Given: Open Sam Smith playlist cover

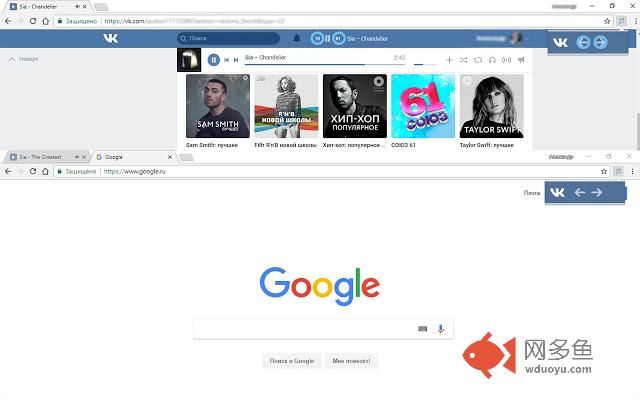Looking at the screenshot, I should 218,106.
